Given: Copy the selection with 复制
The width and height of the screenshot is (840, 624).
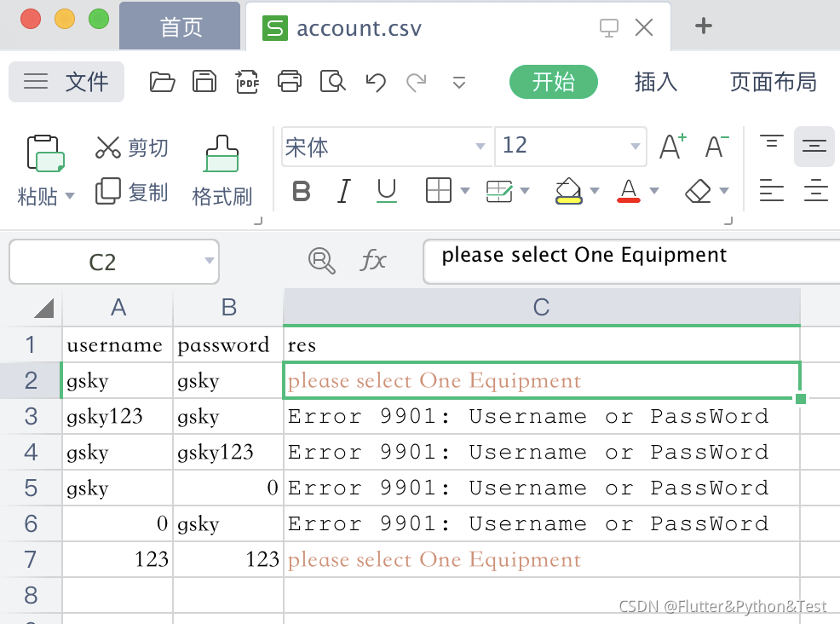Looking at the screenshot, I should pyautogui.click(x=132, y=192).
